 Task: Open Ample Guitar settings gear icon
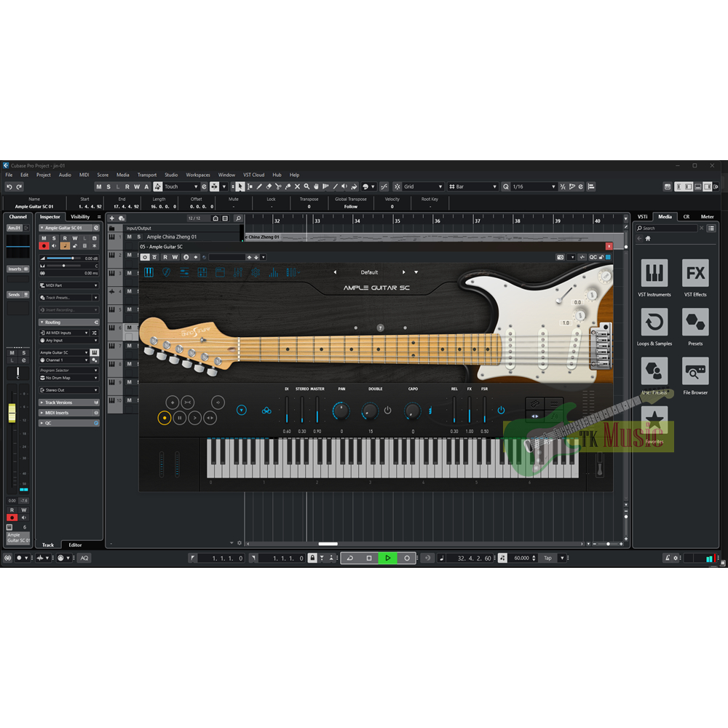pos(256,272)
